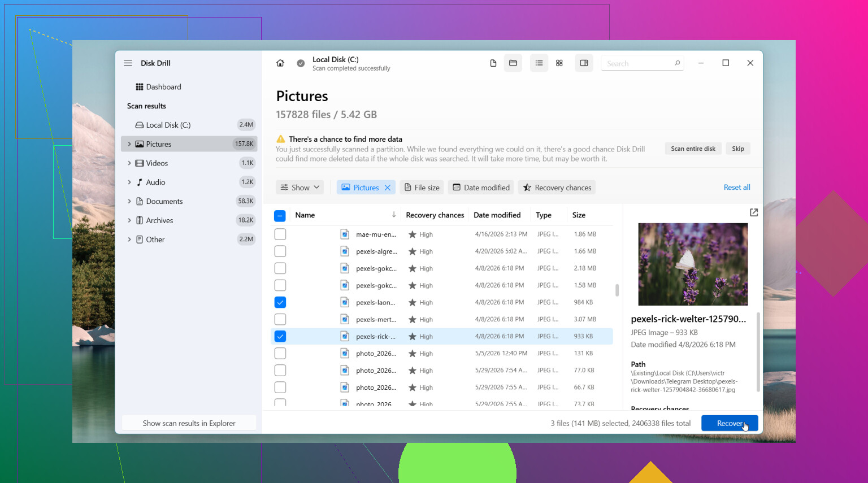Check the box for pexels-algre file

pos(280,251)
